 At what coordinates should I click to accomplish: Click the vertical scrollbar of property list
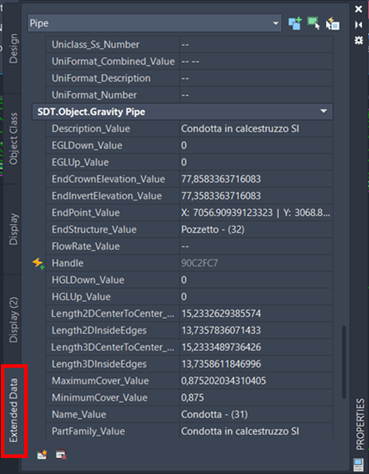(344, 362)
